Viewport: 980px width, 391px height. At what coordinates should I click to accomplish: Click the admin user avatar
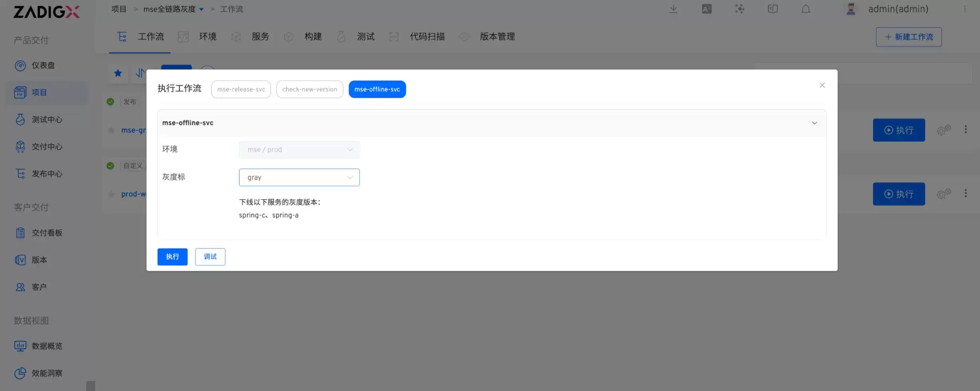coord(851,9)
